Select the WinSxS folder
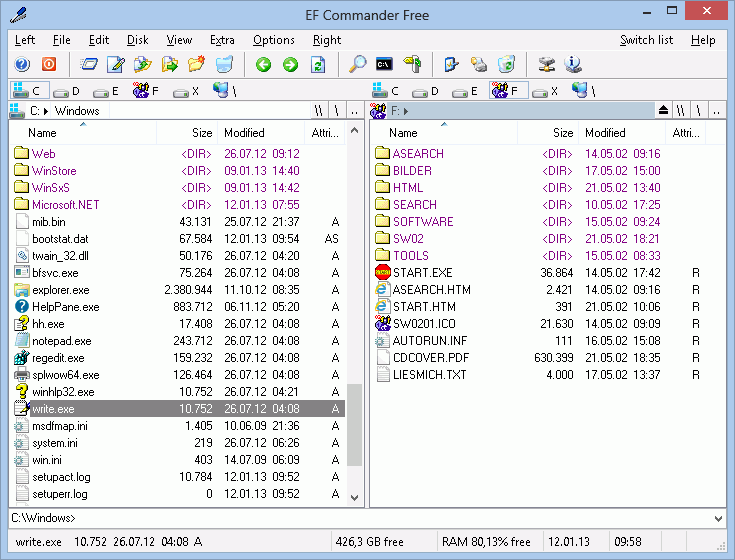The width and height of the screenshot is (735, 560). (178, 188)
